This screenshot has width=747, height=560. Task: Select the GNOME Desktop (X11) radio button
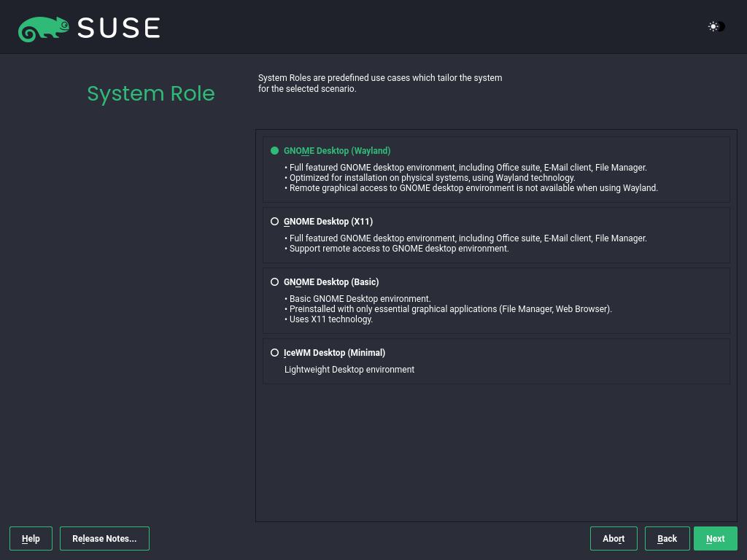274,221
